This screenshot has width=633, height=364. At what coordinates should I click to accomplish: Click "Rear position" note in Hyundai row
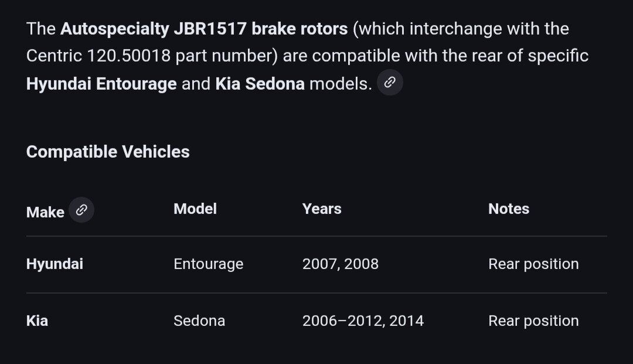[x=533, y=264]
